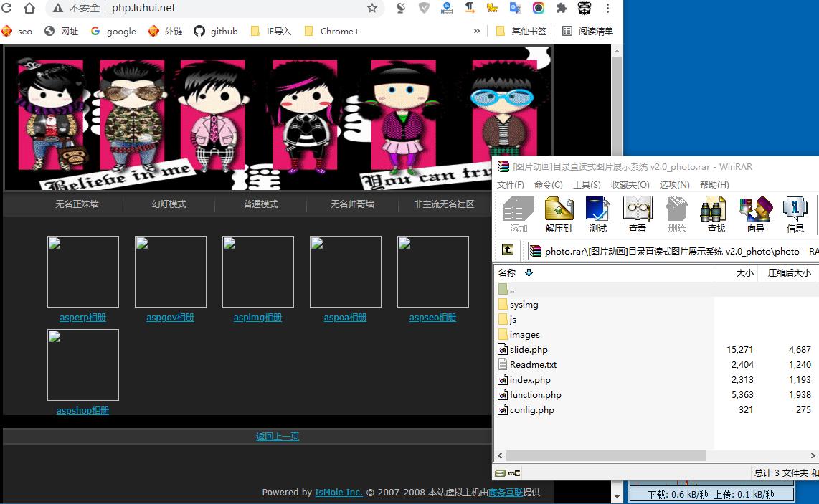Click the WinRAR Extract To toolbar icon
819x504 pixels.
[x=559, y=209]
